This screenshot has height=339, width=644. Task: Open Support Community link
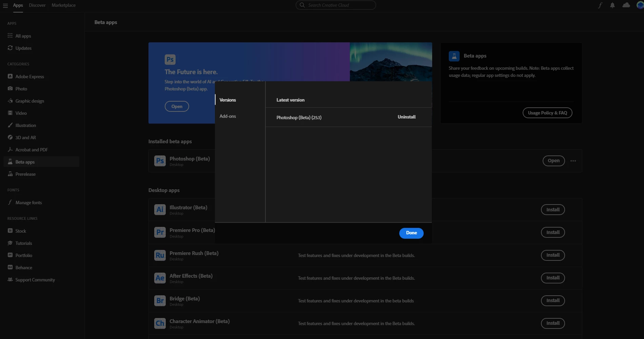point(41,280)
